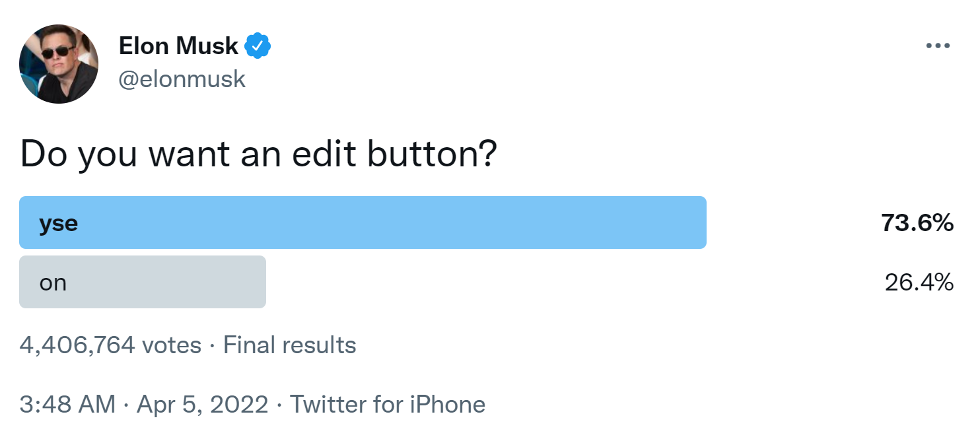Click the gray losing poll bar
Viewport: 980px width, 441px height.
tap(165, 282)
